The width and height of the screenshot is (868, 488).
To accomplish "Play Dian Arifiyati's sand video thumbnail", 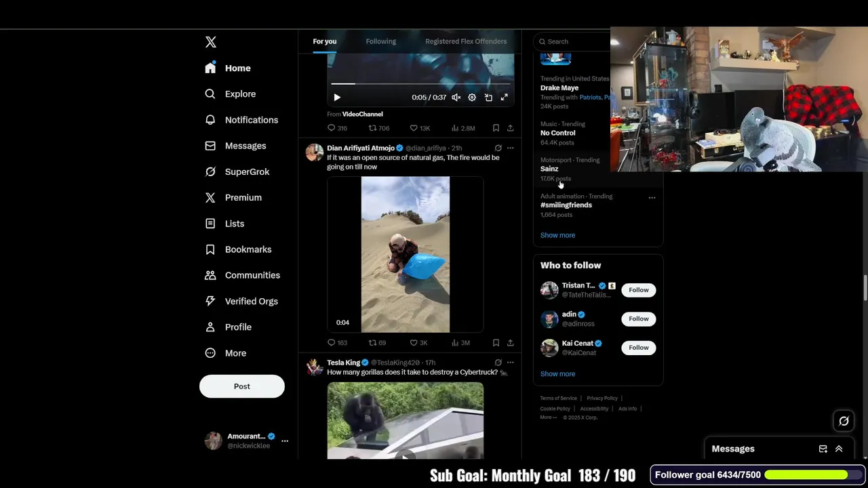I will 406,255.
